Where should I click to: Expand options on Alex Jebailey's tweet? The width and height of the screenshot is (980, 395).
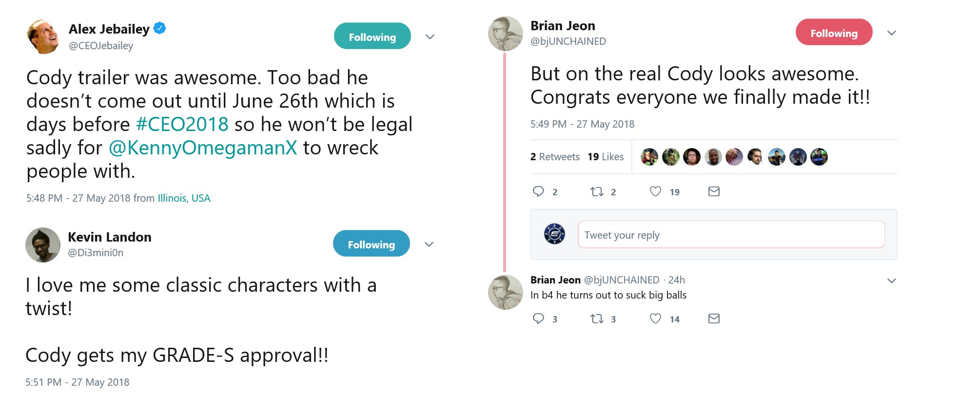click(429, 37)
